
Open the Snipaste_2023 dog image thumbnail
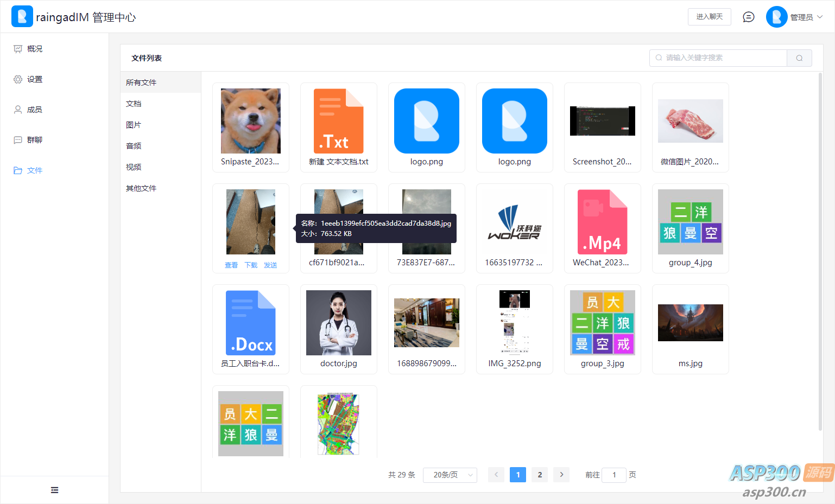(x=251, y=121)
